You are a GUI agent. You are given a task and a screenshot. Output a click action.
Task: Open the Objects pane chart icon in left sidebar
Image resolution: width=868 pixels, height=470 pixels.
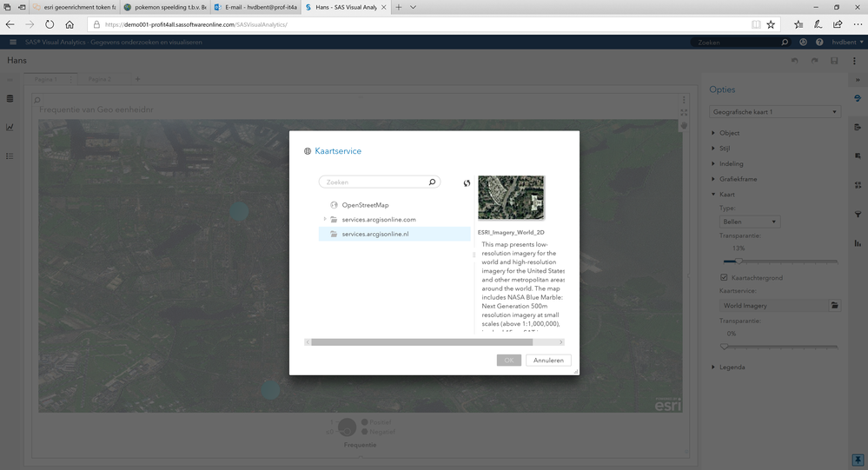[x=10, y=128]
